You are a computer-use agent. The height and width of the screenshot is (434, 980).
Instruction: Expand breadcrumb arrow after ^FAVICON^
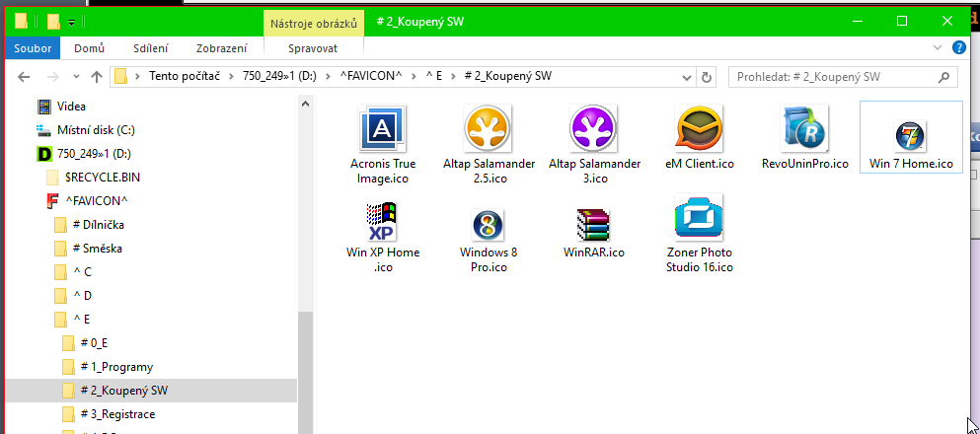coord(414,77)
